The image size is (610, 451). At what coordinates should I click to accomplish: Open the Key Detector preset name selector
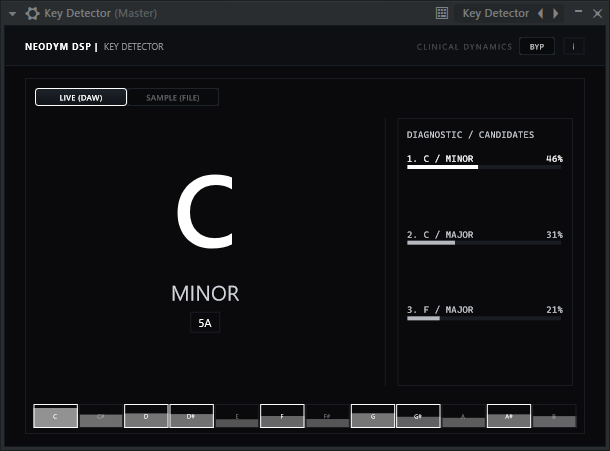pyautogui.click(x=495, y=14)
